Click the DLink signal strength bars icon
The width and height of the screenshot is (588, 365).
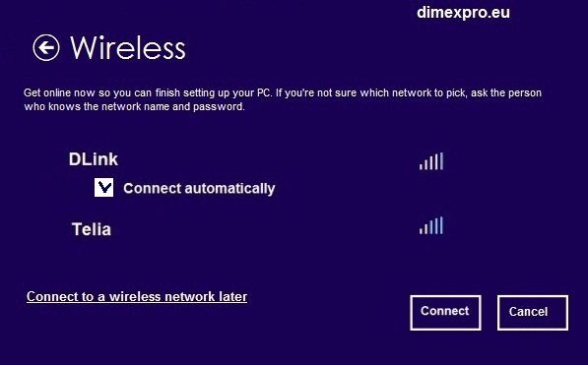pos(431,161)
